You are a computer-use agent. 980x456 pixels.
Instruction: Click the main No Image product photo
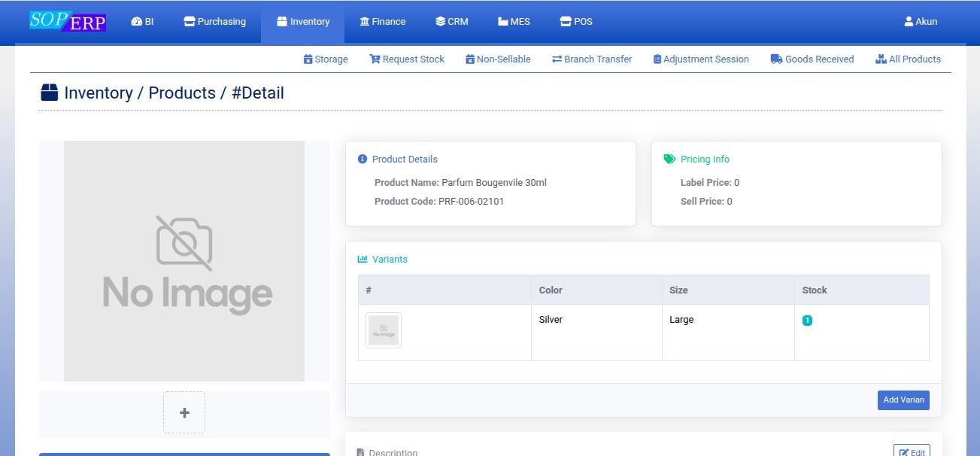(x=184, y=261)
